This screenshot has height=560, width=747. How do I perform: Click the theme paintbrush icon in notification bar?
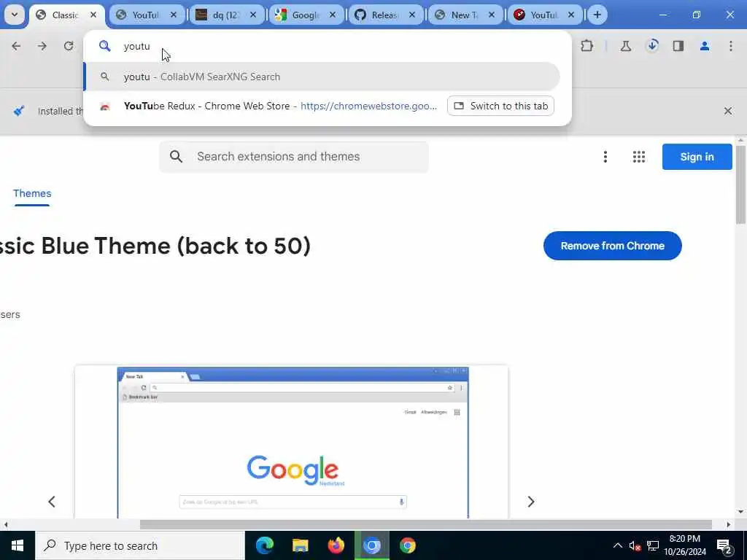(x=19, y=111)
